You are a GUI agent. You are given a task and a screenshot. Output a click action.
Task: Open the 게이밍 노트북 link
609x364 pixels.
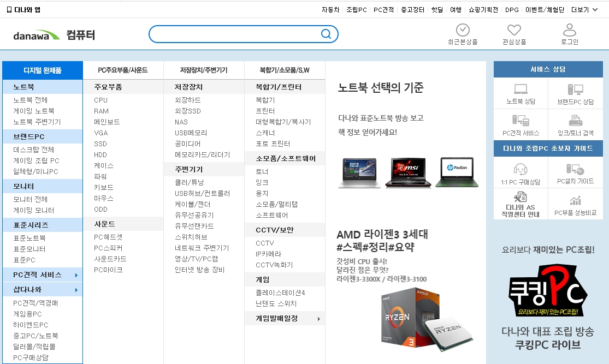[34, 111]
